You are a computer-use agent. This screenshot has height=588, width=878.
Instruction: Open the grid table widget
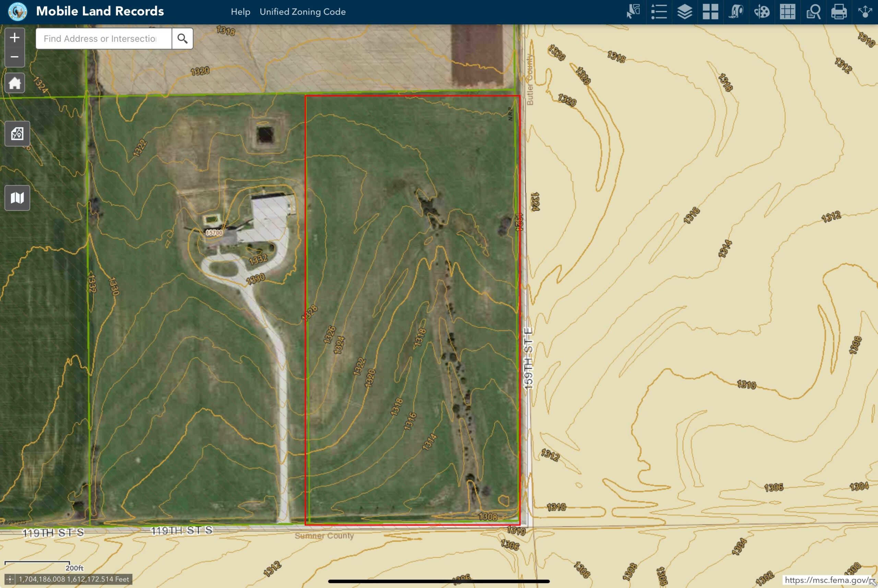[787, 12]
